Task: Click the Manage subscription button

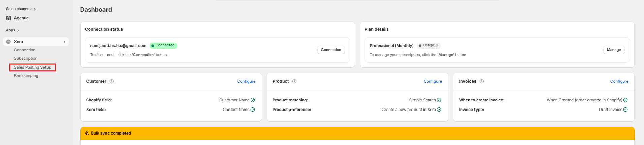Action: pos(614,50)
